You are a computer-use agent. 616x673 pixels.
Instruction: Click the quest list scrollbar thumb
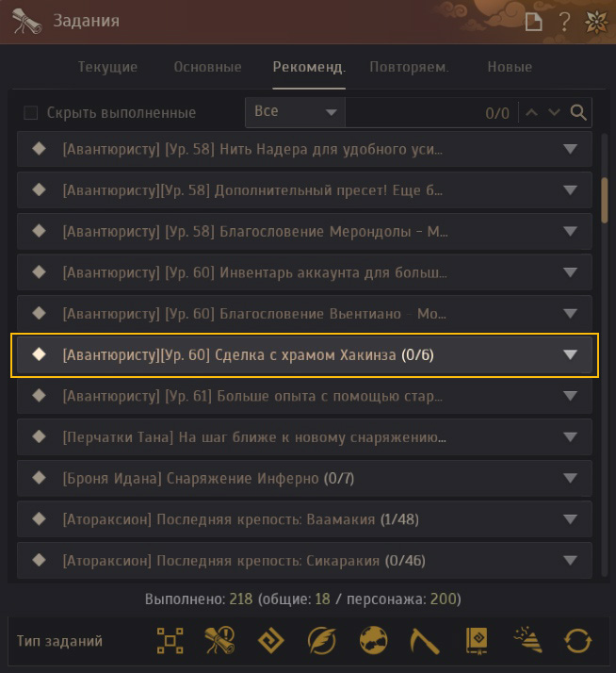point(605,198)
